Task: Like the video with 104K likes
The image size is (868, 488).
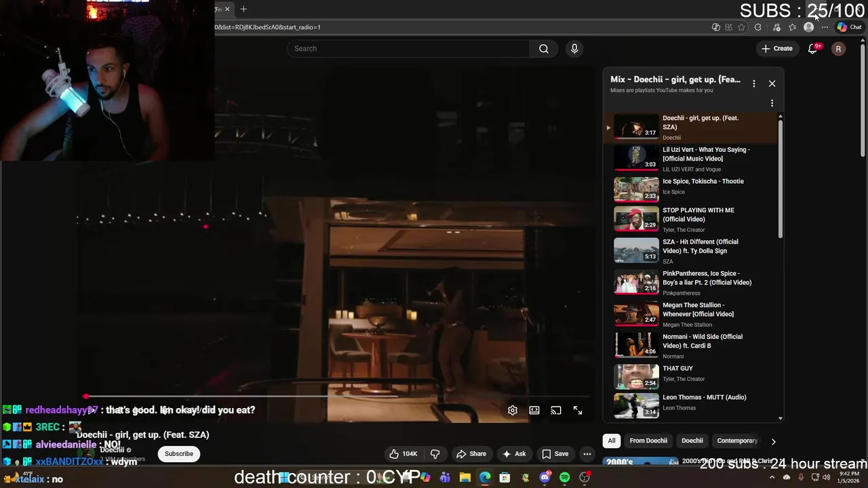Action: [x=403, y=453]
